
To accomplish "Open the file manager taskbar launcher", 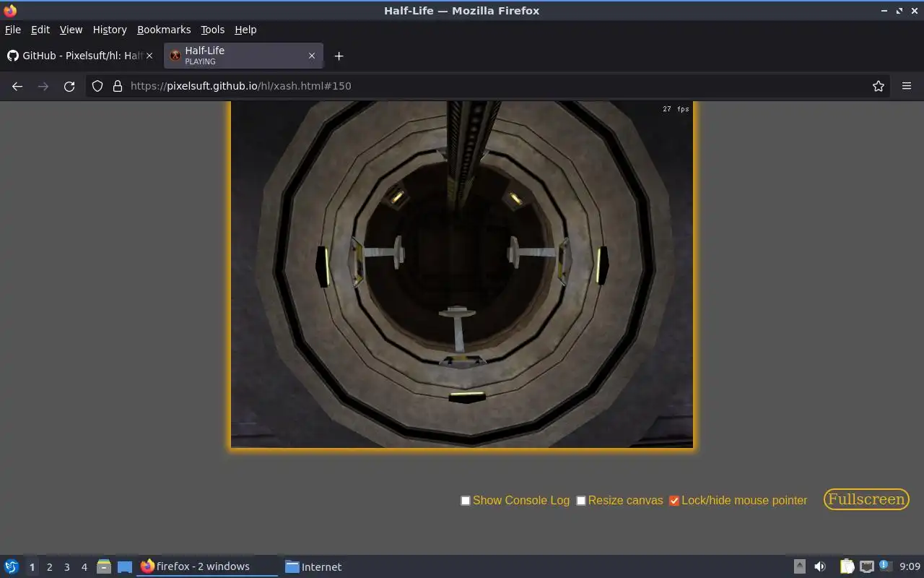I will point(104,566).
